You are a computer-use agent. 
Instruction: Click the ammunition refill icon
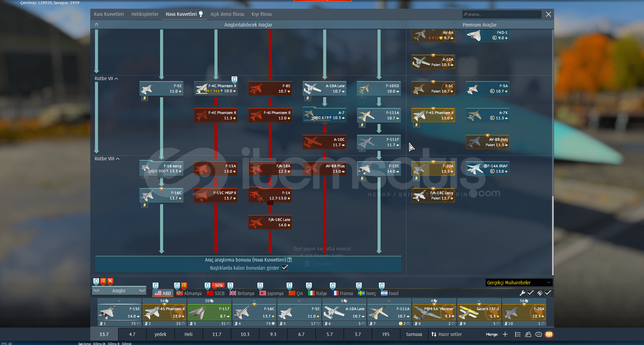(540, 293)
